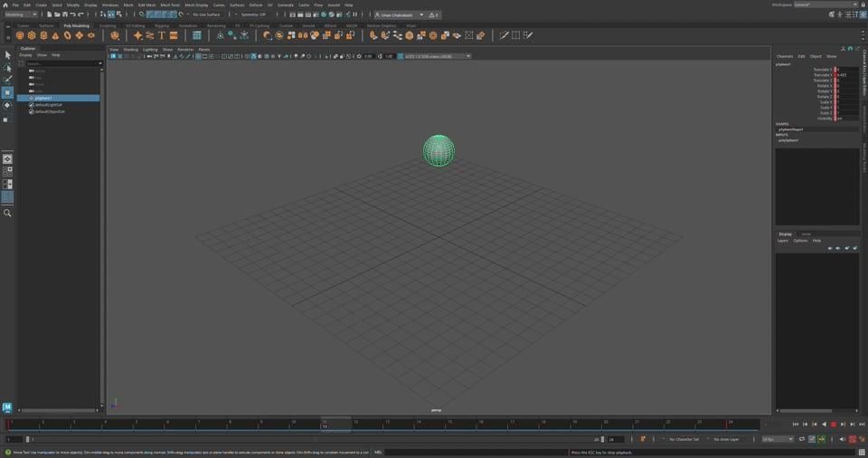The image size is (868, 458).
Task: Toggle audio mute speaker icon
Action: (x=843, y=439)
